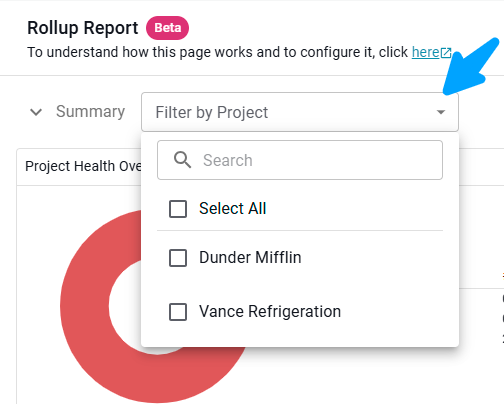Choose the Vance Refrigeration option label

tap(270, 312)
